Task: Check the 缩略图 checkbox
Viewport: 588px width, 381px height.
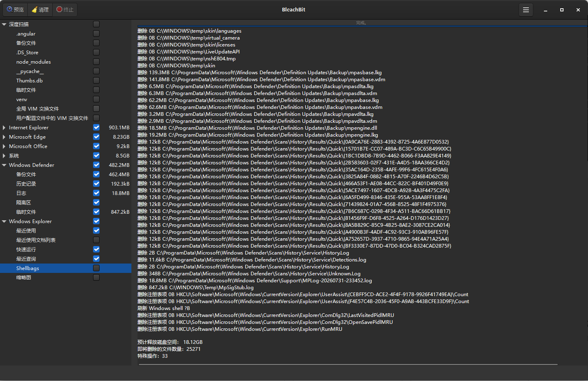Action: point(96,277)
